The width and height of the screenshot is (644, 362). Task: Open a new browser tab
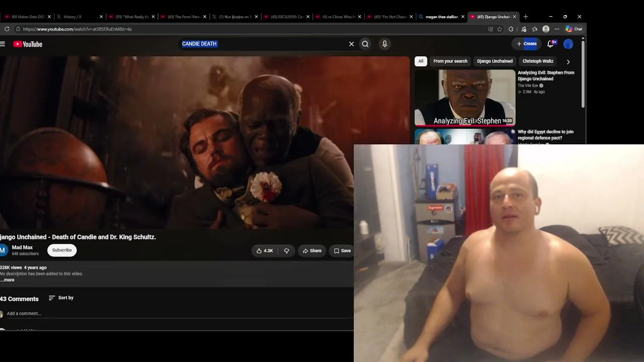pyautogui.click(x=526, y=17)
